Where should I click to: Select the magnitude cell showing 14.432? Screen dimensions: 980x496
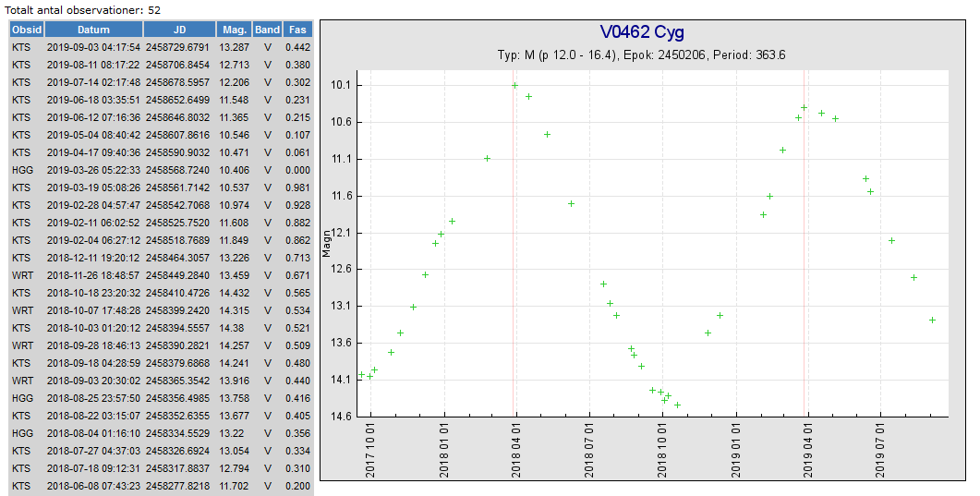point(234,293)
